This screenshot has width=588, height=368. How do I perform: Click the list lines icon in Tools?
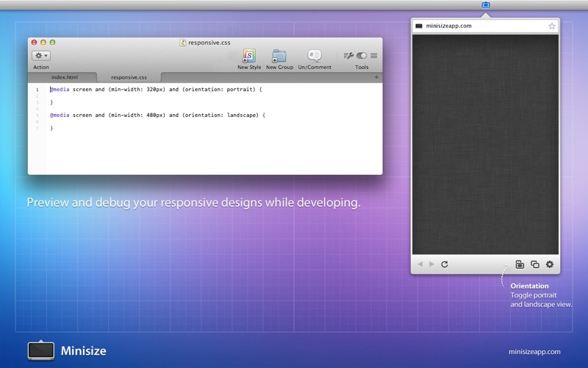[374, 56]
